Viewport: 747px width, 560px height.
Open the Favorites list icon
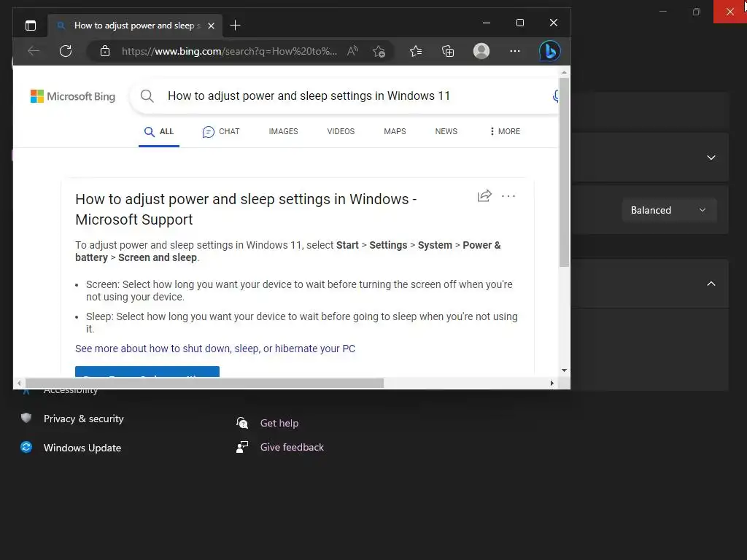pyautogui.click(x=415, y=51)
